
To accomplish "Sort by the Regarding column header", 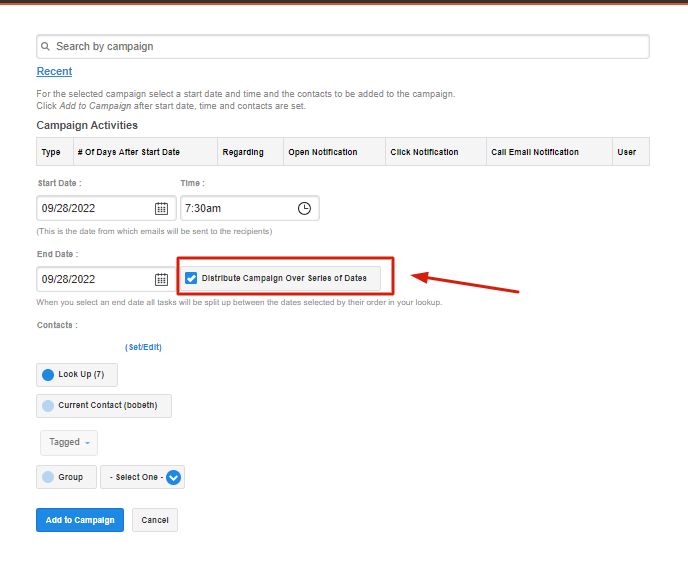I will (x=243, y=152).
